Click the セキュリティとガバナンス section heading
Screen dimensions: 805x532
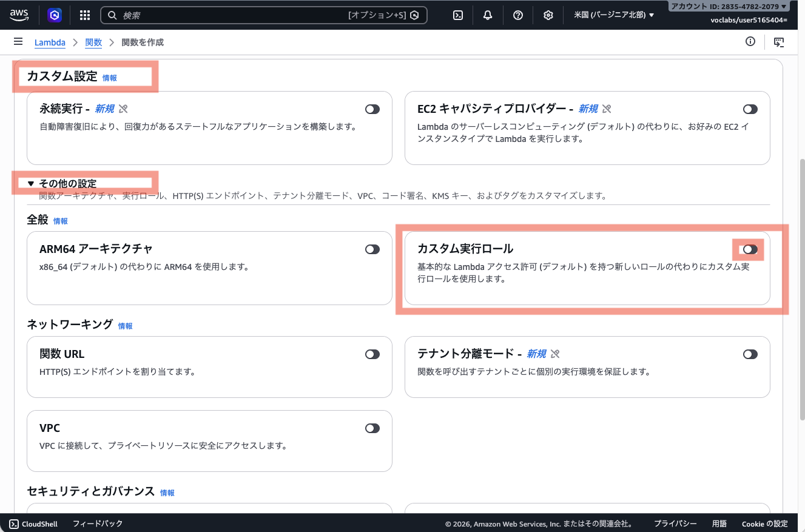point(91,491)
